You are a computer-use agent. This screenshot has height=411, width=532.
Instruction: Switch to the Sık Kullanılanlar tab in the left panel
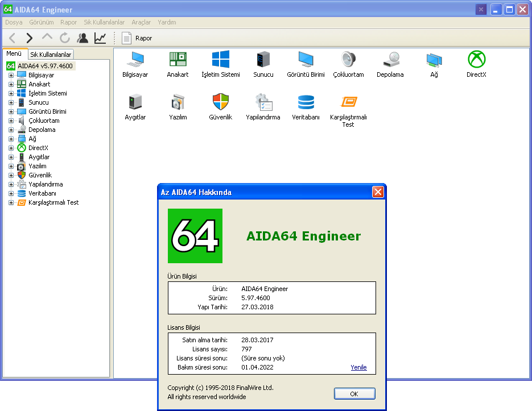[51, 55]
